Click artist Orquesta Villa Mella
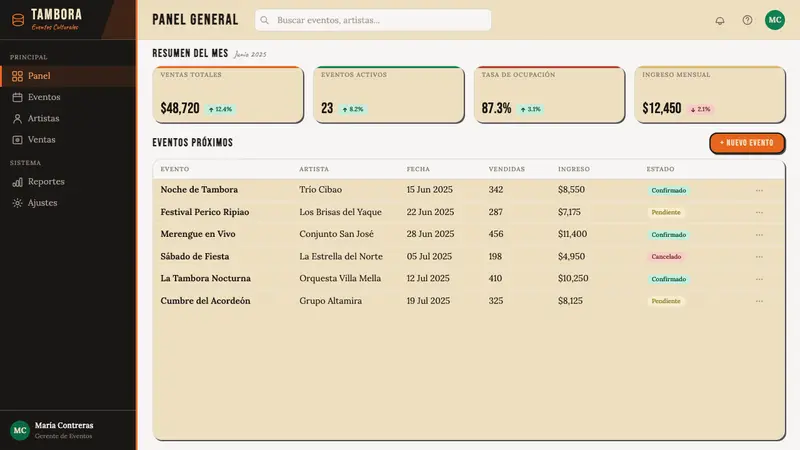 [340, 278]
